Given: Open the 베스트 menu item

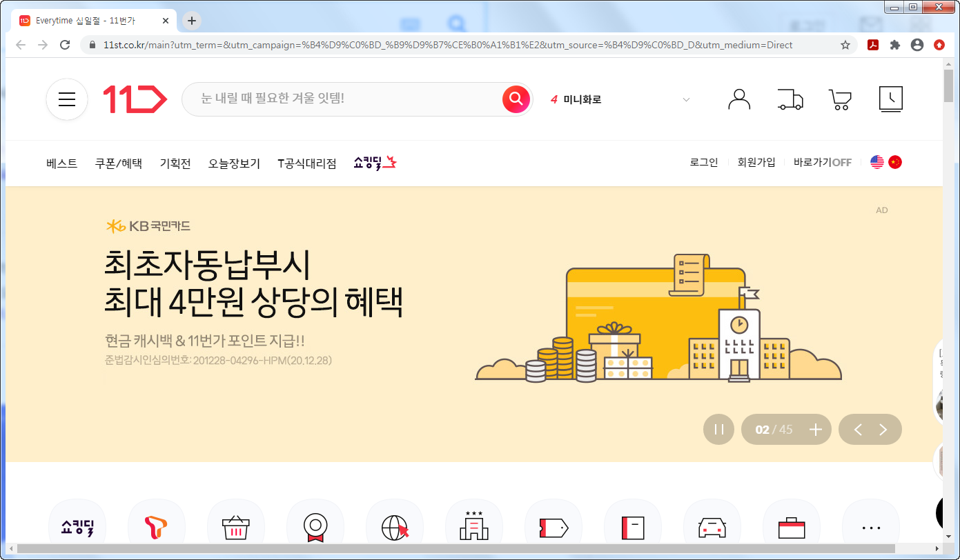Looking at the screenshot, I should (62, 163).
